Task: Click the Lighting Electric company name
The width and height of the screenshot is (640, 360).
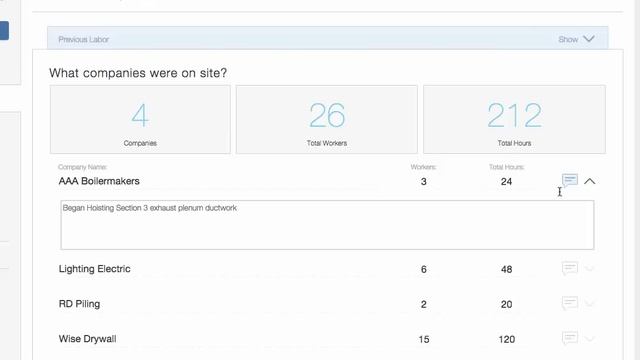Action: (95, 269)
